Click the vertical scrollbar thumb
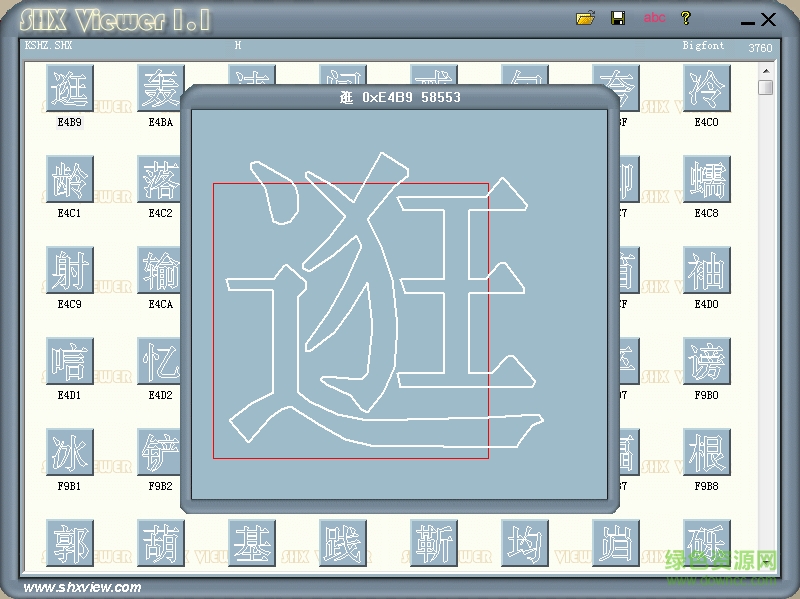The image size is (800, 599). 765,88
